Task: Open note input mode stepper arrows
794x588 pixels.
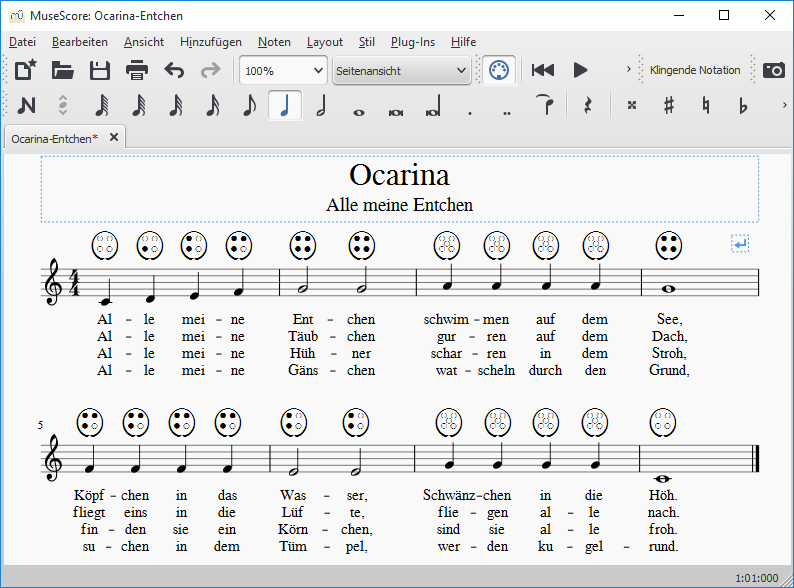Action: [x=63, y=105]
